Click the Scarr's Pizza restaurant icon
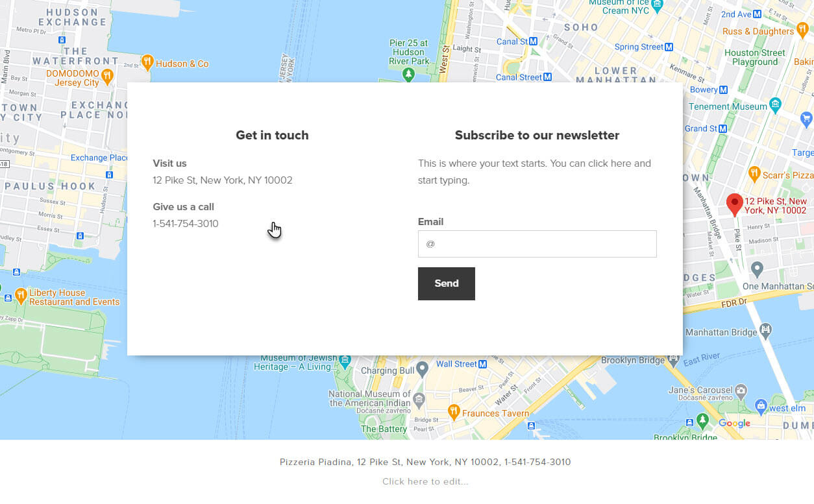Viewport: 814px width, 504px height. pyautogui.click(x=754, y=174)
